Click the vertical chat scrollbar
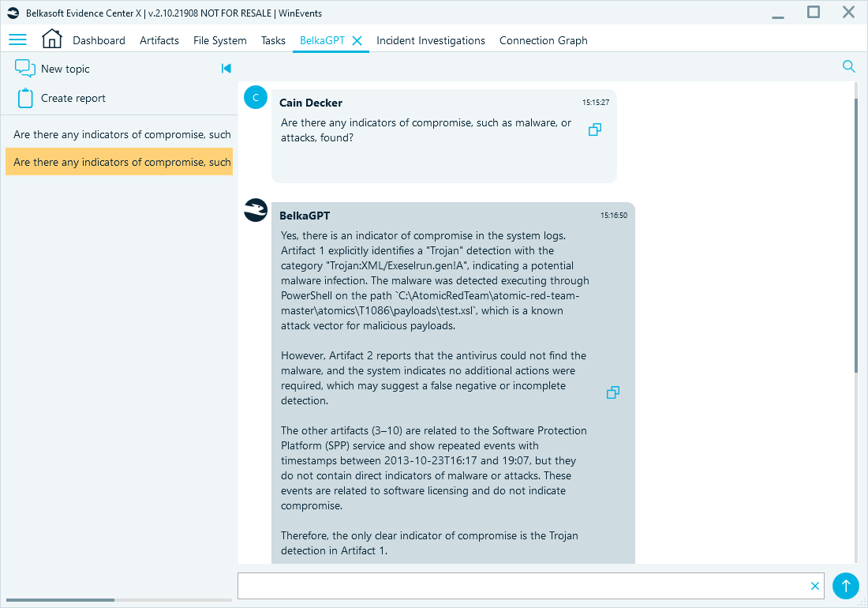This screenshot has height=608, width=868. 856,237
